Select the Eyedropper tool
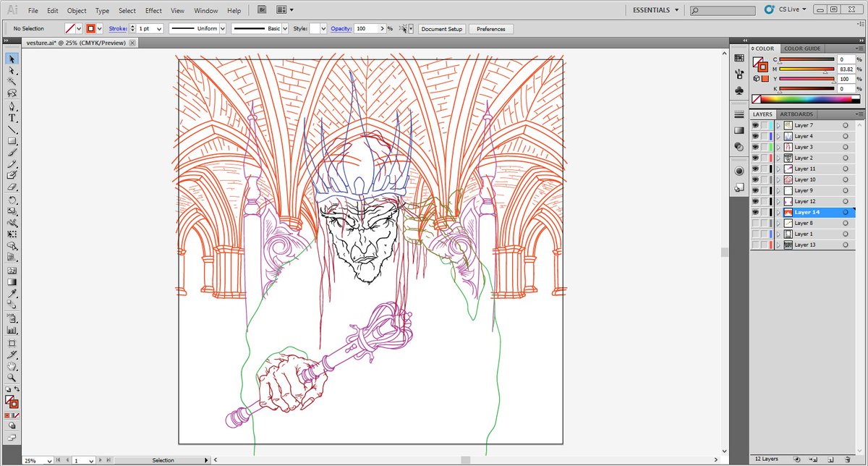Image resolution: width=868 pixels, height=466 pixels. click(x=12, y=293)
